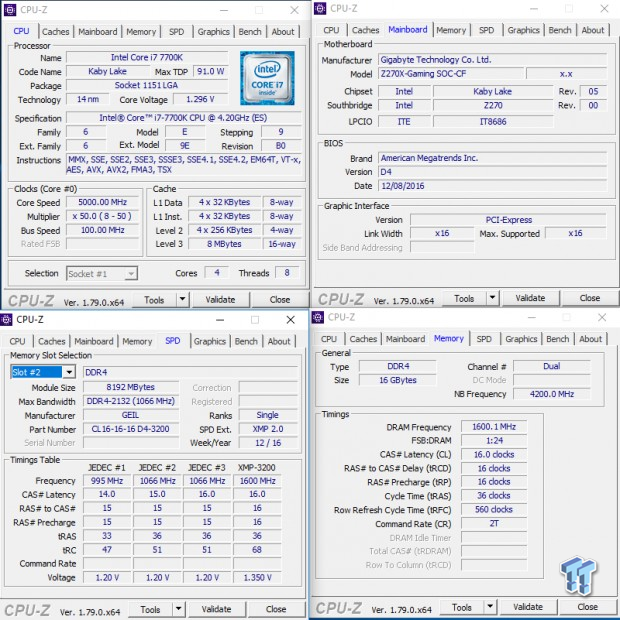The height and width of the screenshot is (620, 620).
Task: Click NB Frequency value 4200.0 MHz
Action: pyautogui.click(x=552, y=393)
